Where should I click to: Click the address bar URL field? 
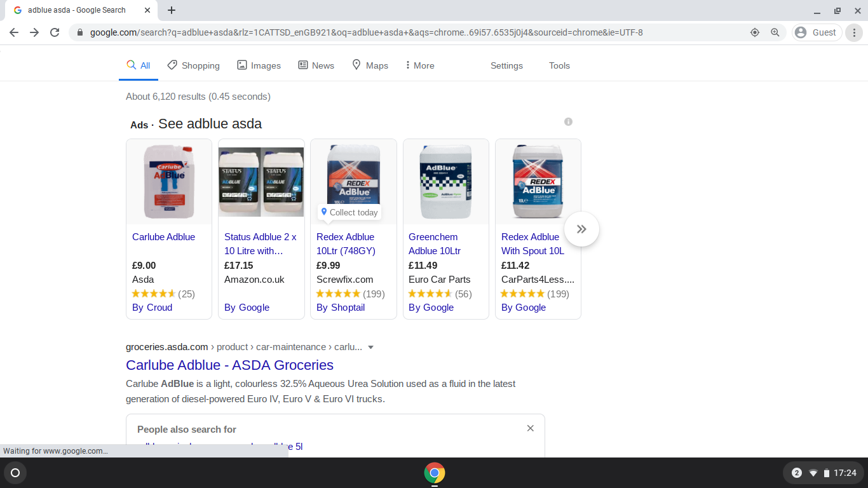point(381,32)
